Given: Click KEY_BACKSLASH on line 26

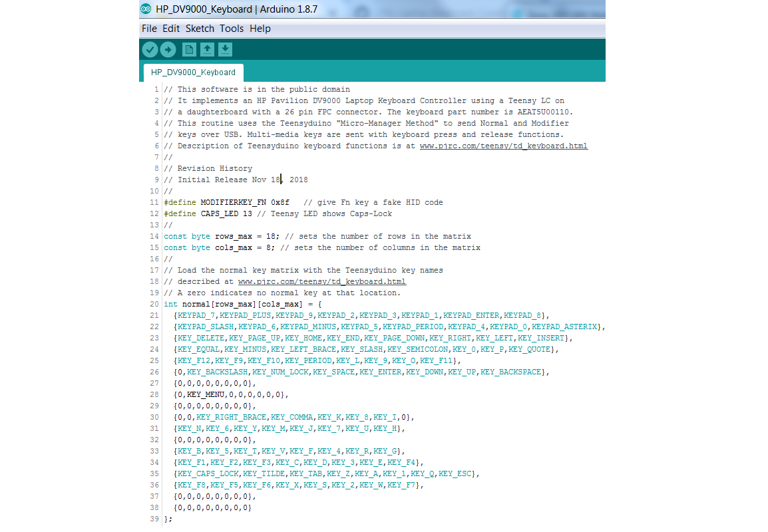Looking at the screenshot, I should tap(217, 372).
